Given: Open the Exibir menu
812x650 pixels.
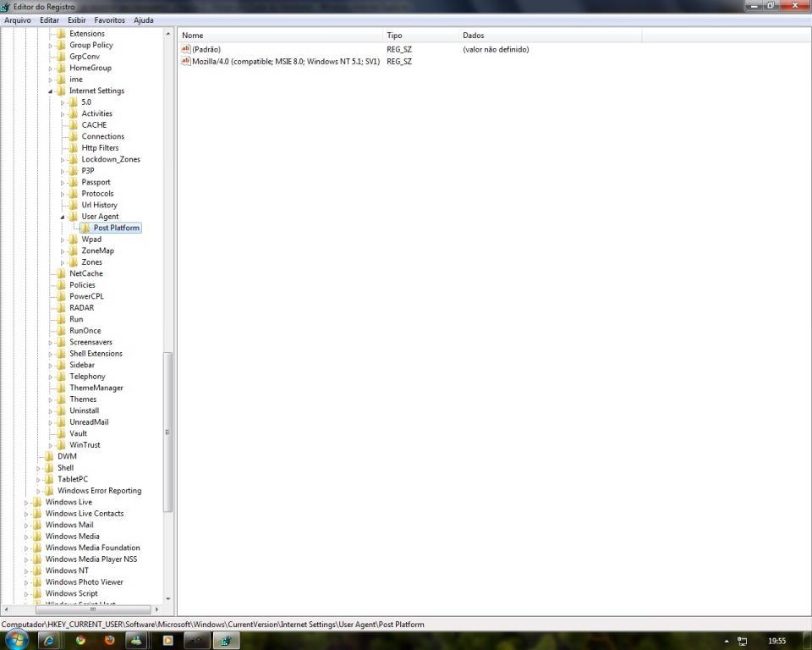Looking at the screenshot, I should [77, 20].
